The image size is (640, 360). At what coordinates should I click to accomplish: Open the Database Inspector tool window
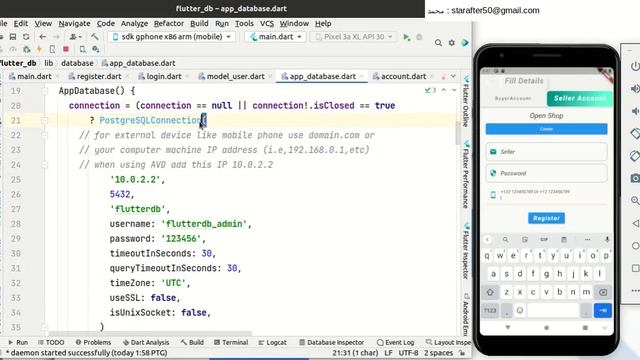coord(332,342)
